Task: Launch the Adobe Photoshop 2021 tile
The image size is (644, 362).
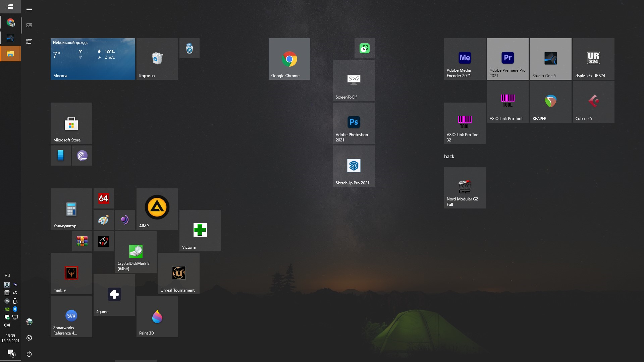Action: (354, 123)
